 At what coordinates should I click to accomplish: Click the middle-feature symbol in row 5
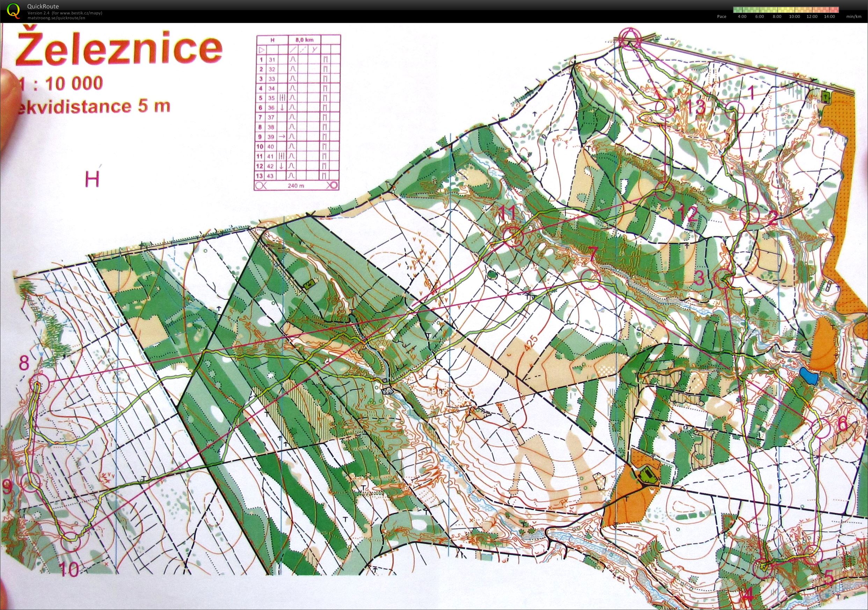282,98
